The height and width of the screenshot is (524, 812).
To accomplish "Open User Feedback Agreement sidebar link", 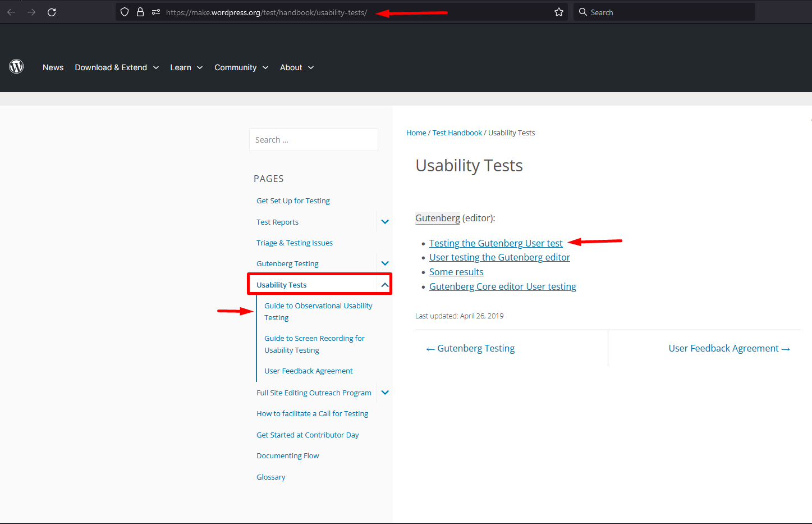I will point(309,371).
